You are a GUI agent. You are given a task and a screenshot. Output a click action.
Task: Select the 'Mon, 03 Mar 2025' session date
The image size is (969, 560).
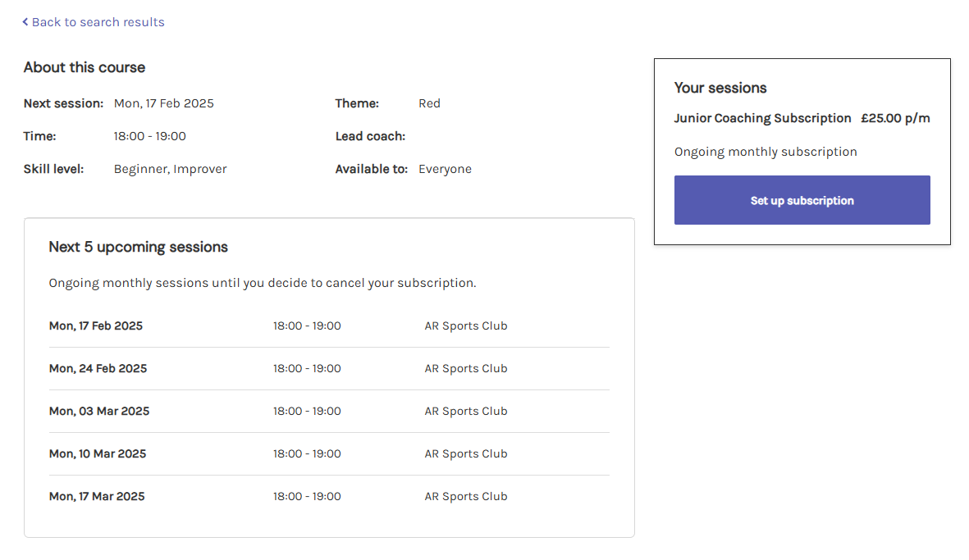click(99, 411)
